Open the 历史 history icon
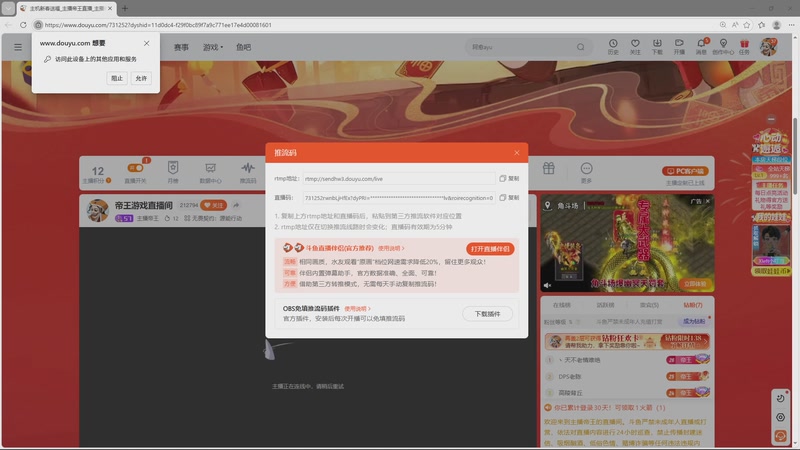This screenshot has width=800, height=450. point(613,46)
